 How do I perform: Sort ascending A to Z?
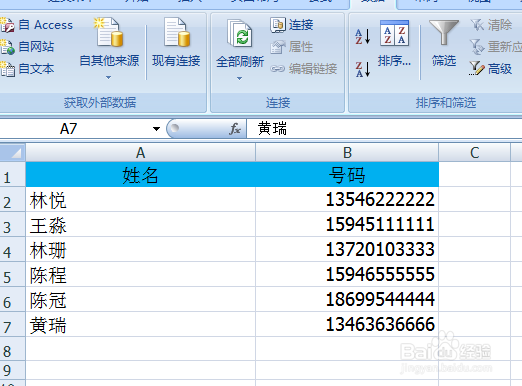363,36
